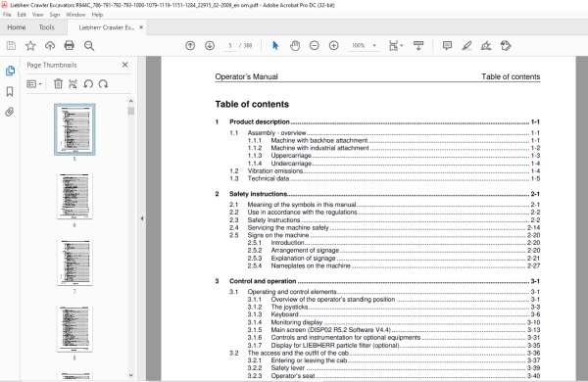Go to next page arrow icon
This screenshot has width=588, height=382.
[210, 46]
